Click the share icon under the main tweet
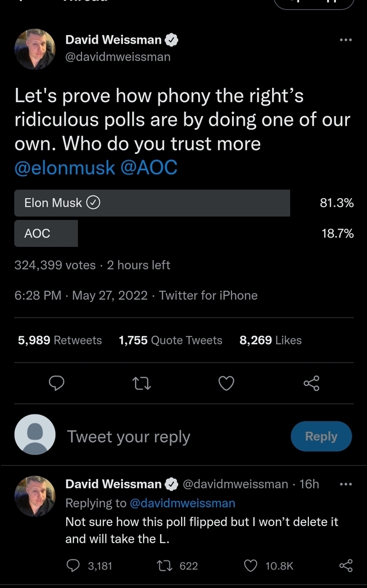 [x=311, y=383]
